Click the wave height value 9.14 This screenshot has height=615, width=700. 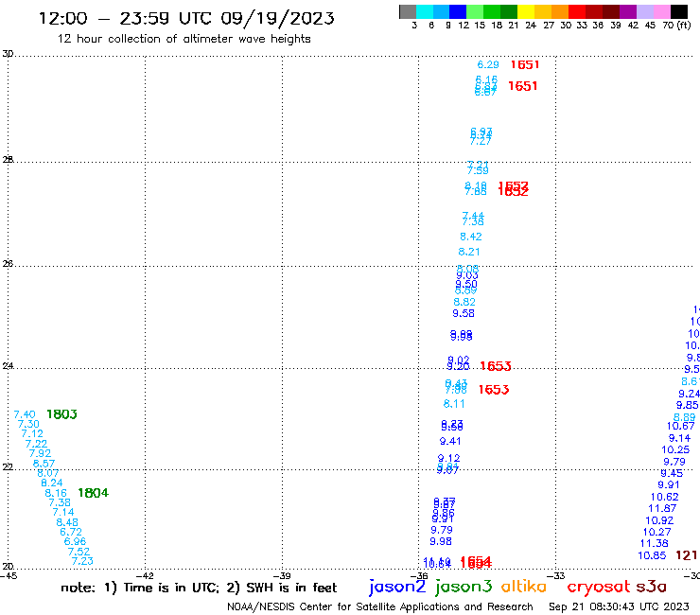(x=679, y=438)
